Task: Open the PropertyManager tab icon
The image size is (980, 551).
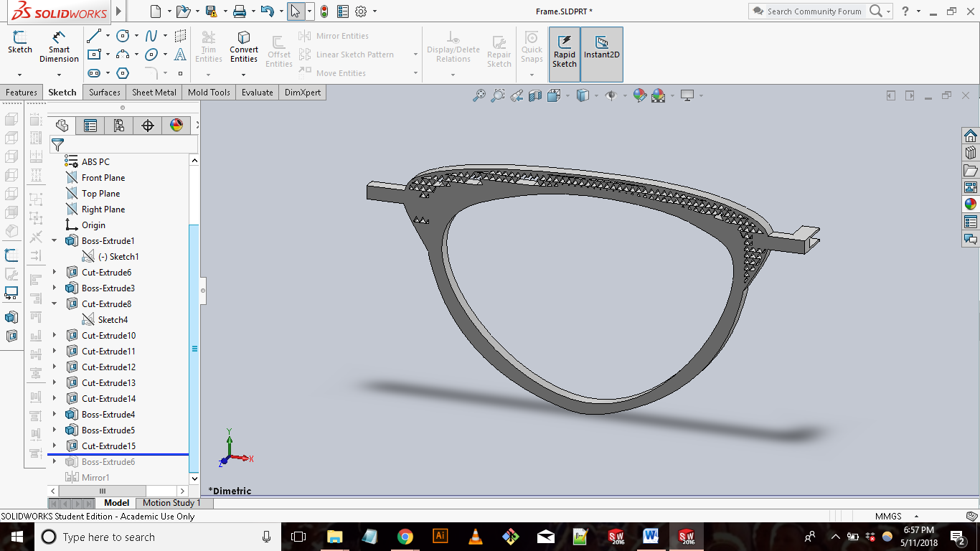Action: [90, 126]
